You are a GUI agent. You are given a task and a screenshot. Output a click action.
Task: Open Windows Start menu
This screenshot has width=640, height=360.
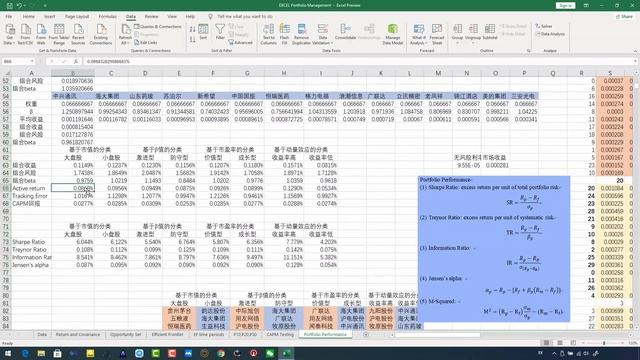(8, 353)
